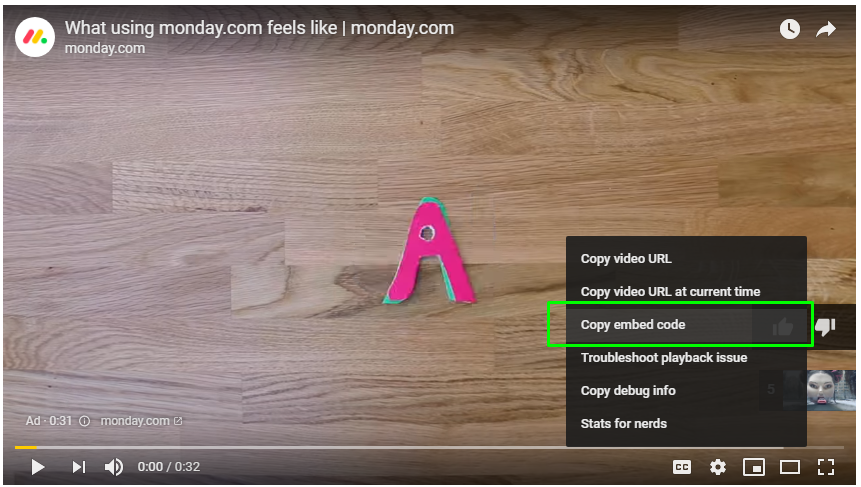This screenshot has width=861, height=487.
Task: Open the settings gear menu
Action: (x=718, y=467)
